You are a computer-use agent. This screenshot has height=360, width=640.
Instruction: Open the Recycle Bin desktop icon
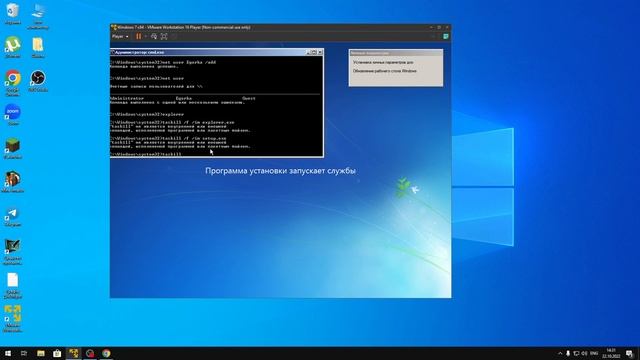[13, 14]
